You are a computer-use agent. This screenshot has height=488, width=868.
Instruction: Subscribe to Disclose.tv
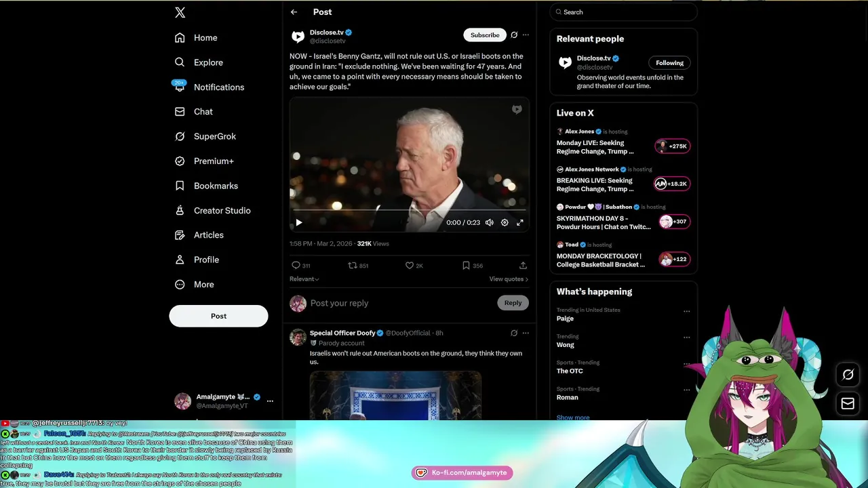click(x=485, y=35)
